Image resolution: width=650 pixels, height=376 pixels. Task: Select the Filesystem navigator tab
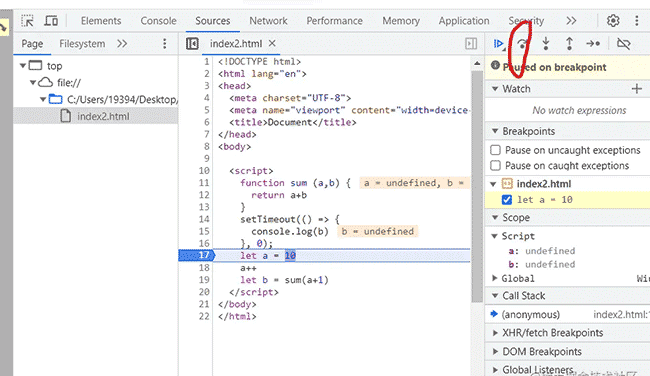(82, 44)
